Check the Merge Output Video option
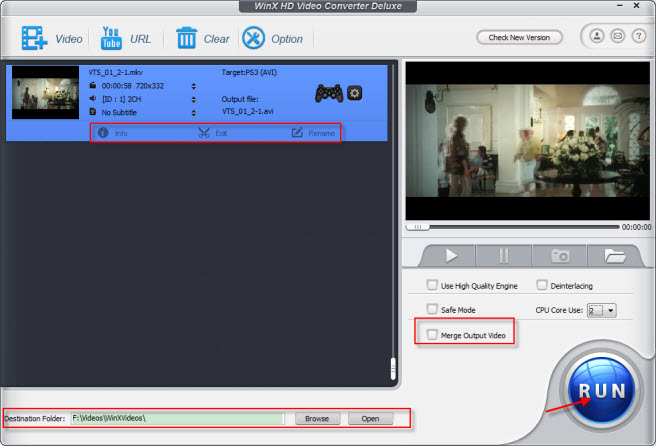 click(432, 335)
